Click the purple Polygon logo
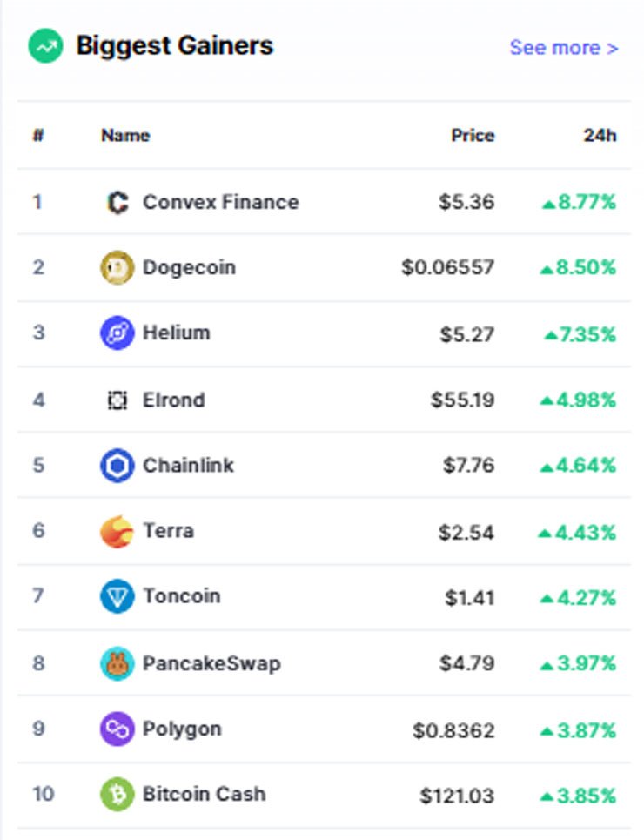The height and width of the screenshot is (840, 644). click(x=117, y=729)
